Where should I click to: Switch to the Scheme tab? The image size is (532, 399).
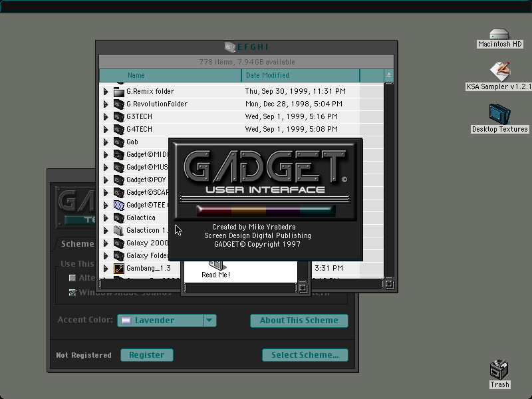(x=77, y=244)
